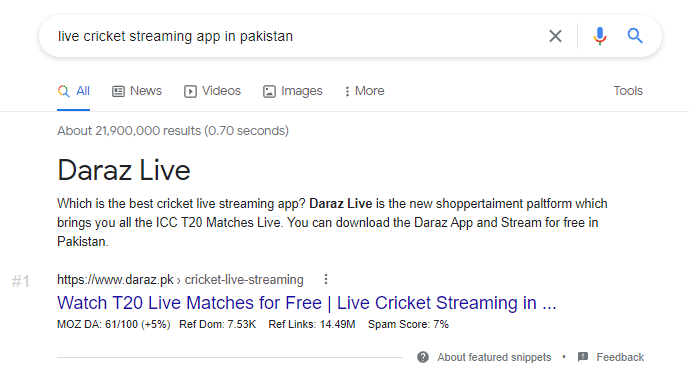Switch to the Videos tab
Viewport: 689px width, 391px height.
213,91
